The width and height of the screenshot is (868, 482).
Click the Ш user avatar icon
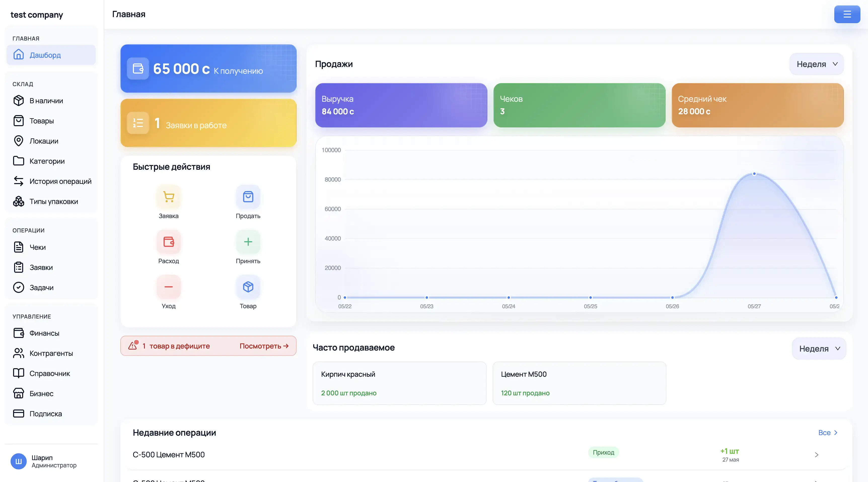19,461
